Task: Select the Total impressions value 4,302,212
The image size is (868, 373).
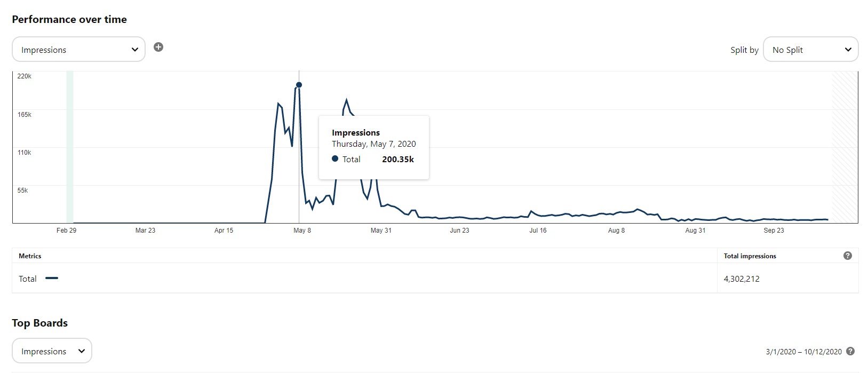Action: (742, 279)
